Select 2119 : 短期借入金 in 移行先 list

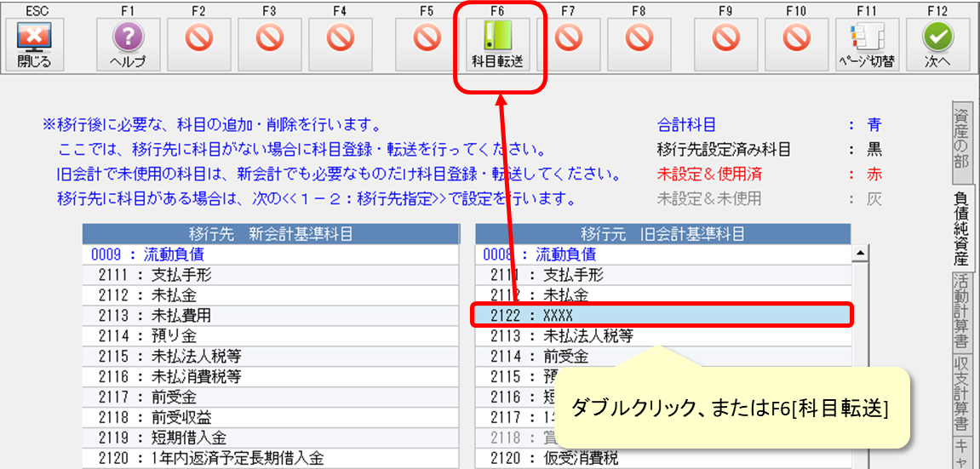point(271,438)
